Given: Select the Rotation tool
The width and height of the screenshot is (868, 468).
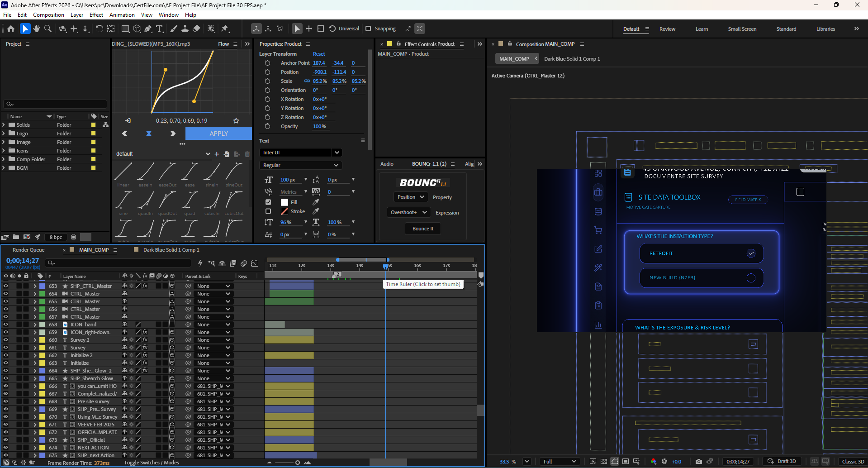Looking at the screenshot, I should 99,29.
